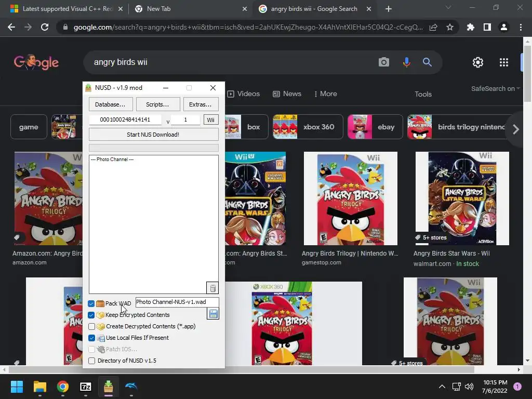The height and width of the screenshot is (399, 532).
Task: Open Dolphin emulator taskbar icon
Action: [x=131, y=387]
